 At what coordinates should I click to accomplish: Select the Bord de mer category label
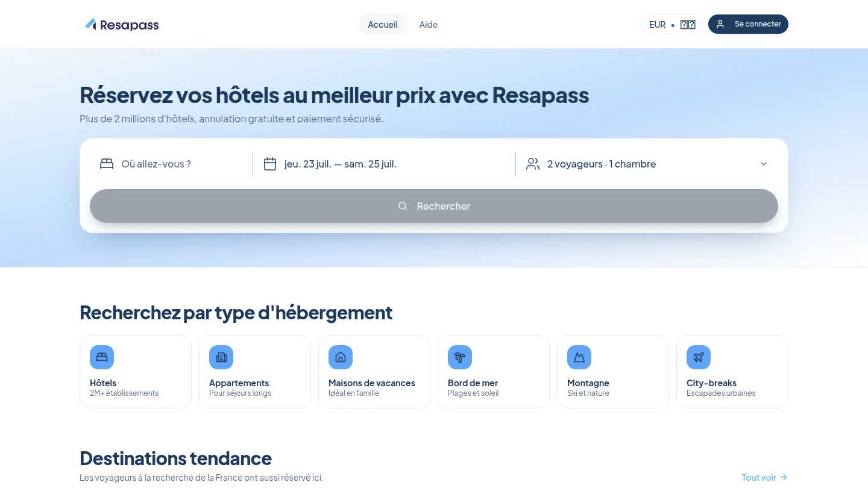click(473, 383)
